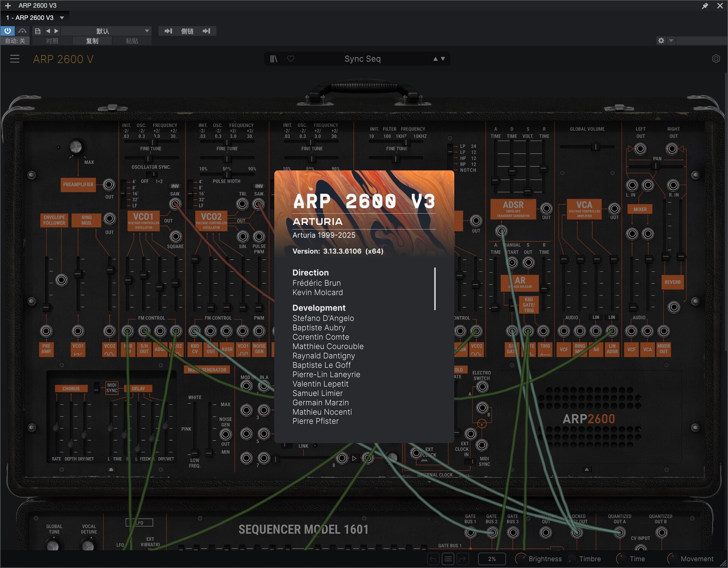Click the sequencer play button
Viewport: 728px width, 568px height.
(x=354, y=458)
